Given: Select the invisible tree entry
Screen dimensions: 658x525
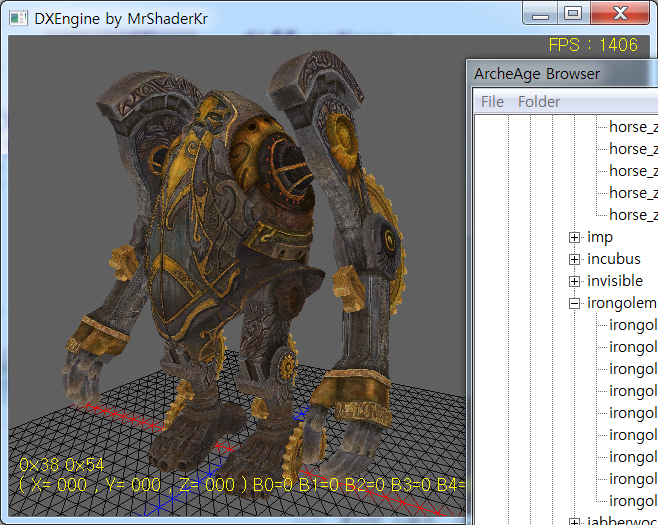Looking at the screenshot, I should pyautogui.click(x=615, y=281).
